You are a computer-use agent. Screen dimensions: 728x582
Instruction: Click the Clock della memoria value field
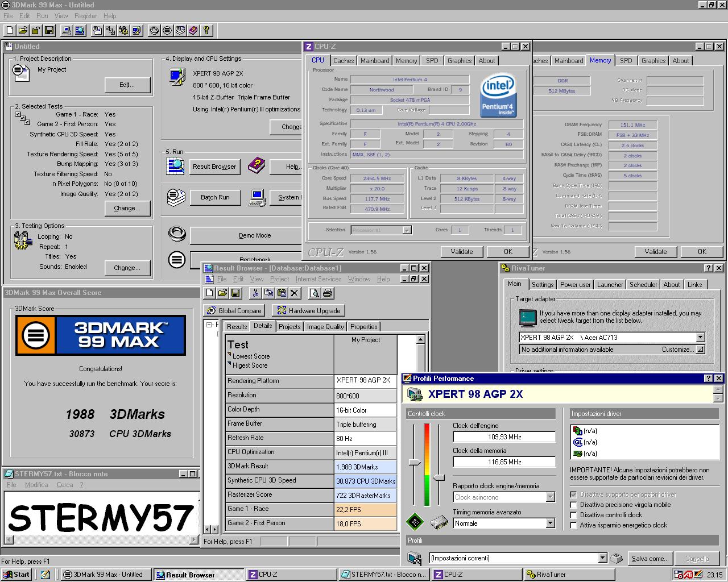click(504, 462)
